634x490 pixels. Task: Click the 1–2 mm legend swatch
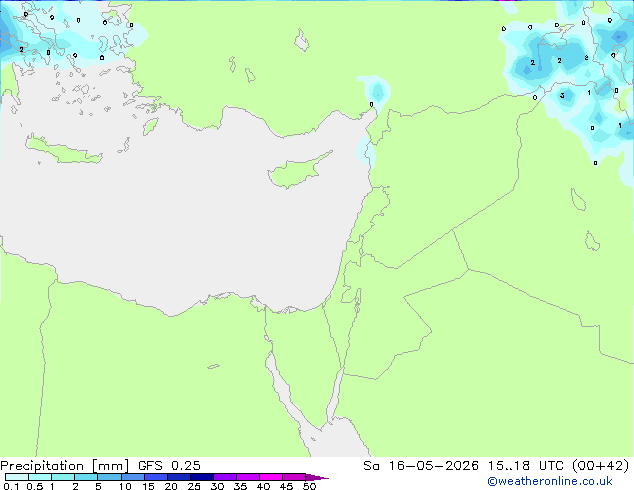point(63,477)
